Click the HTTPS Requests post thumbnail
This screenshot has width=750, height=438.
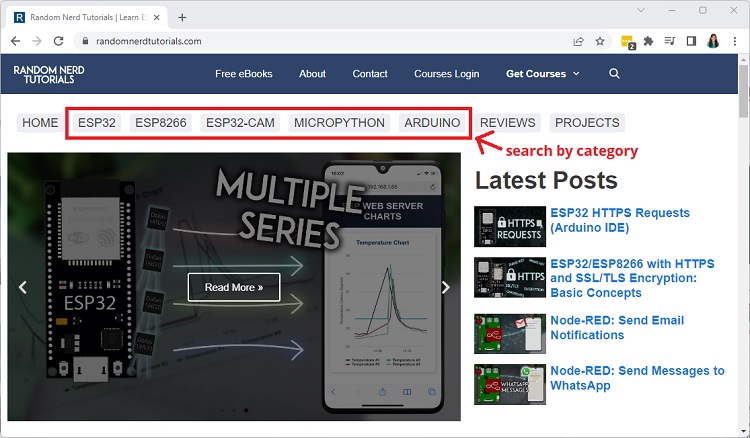510,227
